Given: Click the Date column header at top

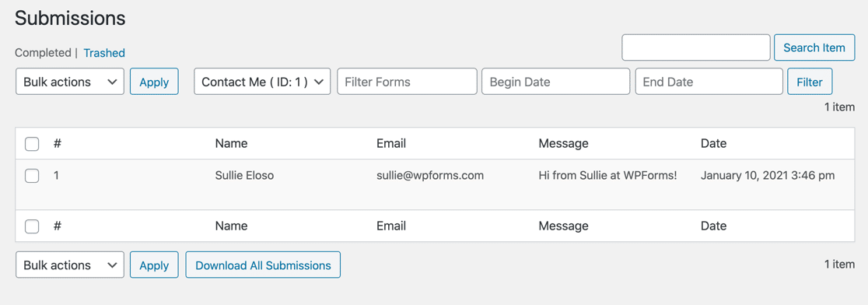Looking at the screenshot, I should click(x=713, y=143).
